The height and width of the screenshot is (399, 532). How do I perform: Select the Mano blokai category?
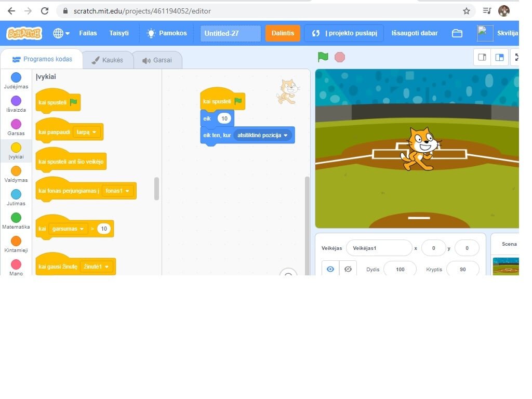[x=16, y=268]
